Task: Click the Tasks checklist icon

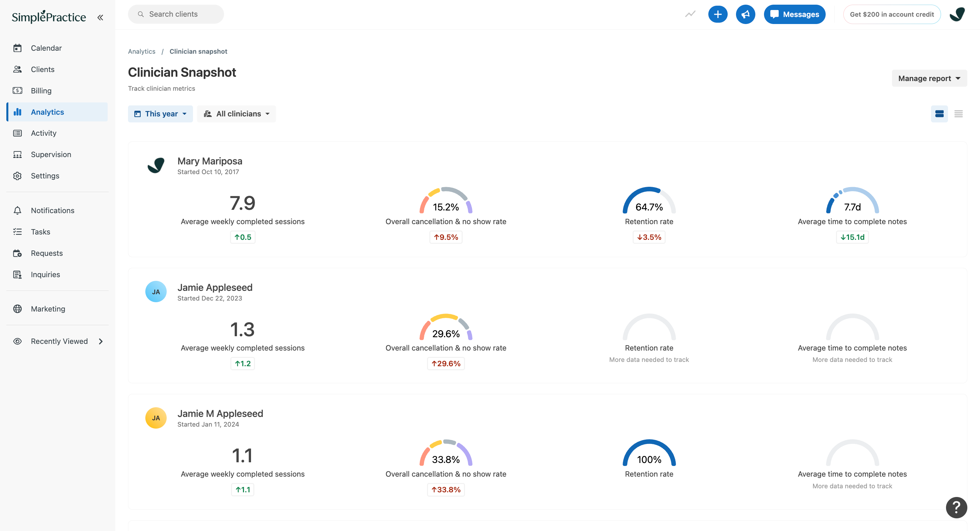Action: [x=17, y=232]
